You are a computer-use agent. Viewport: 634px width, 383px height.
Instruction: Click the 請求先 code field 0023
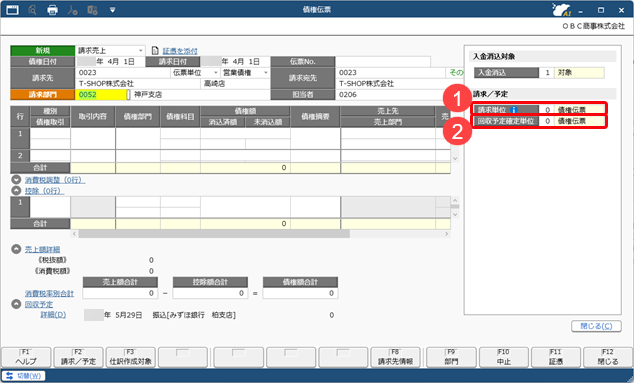pyautogui.click(x=123, y=73)
